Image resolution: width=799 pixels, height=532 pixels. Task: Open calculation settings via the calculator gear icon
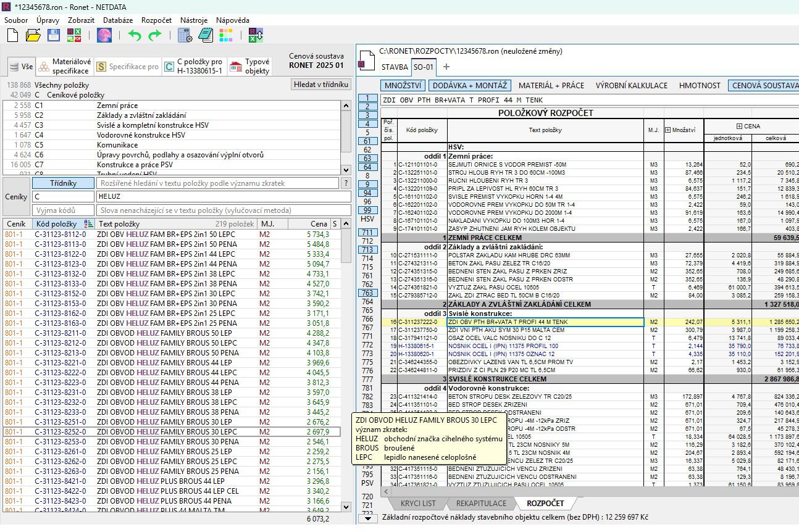(x=185, y=35)
